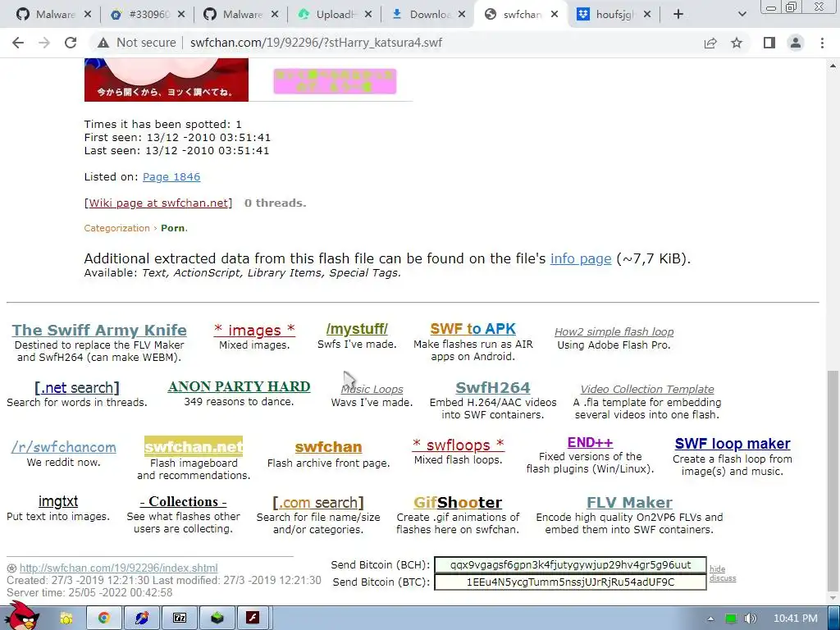Open the SwfH264 link
The width and height of the screenshot is (840, 630).
493,387
